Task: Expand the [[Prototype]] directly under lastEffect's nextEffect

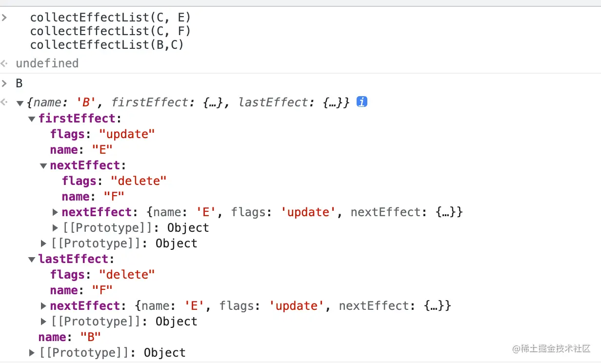Action: (x=43, y=322)
